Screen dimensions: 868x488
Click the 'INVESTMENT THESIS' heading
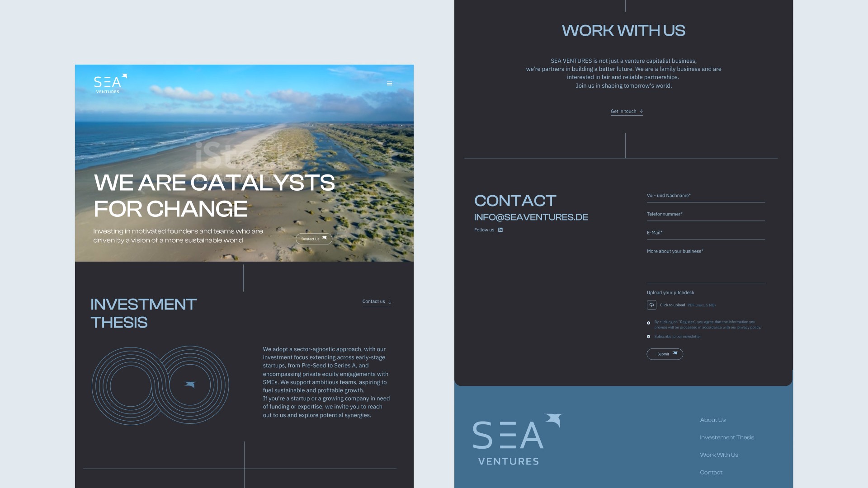click(143, 314)
